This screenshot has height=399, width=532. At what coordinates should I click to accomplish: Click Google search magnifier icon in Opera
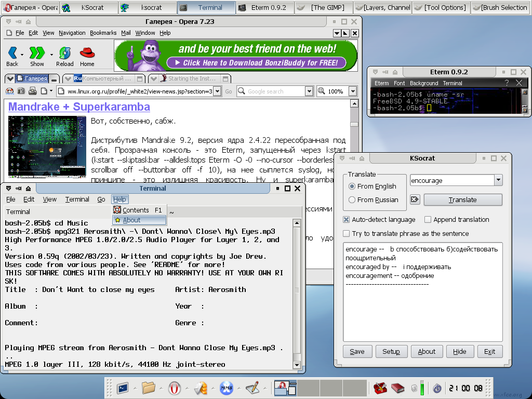click(x=242, y=91)
